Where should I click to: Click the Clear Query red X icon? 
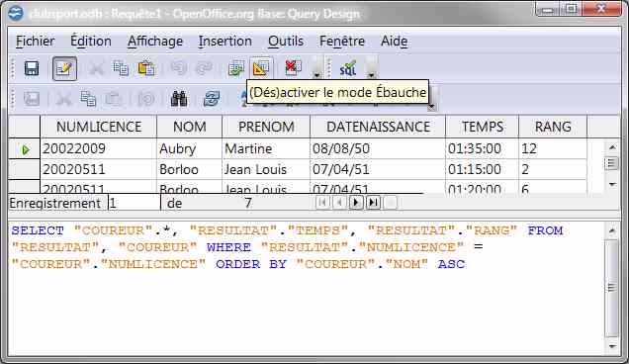pyautogui.click(x=294, y=68)
